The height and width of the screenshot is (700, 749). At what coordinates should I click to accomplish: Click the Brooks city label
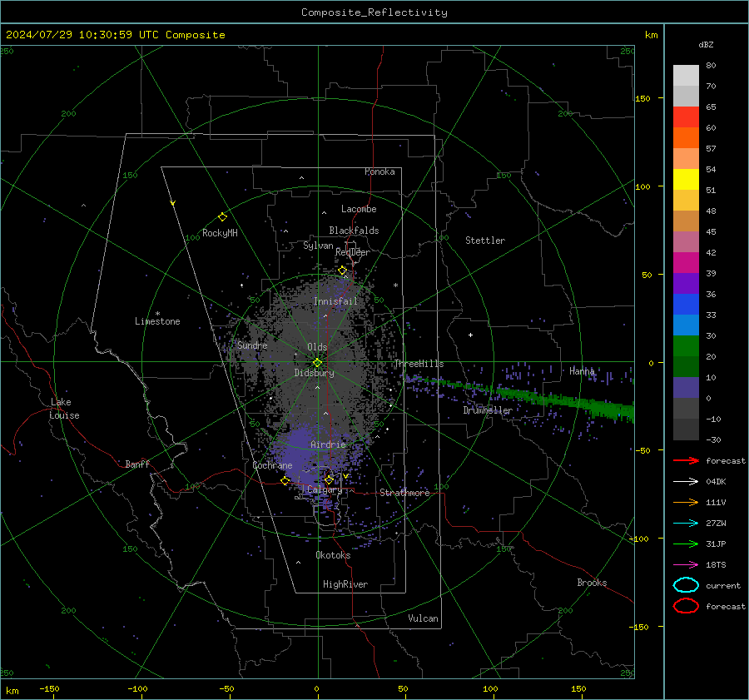pos(592,583)
